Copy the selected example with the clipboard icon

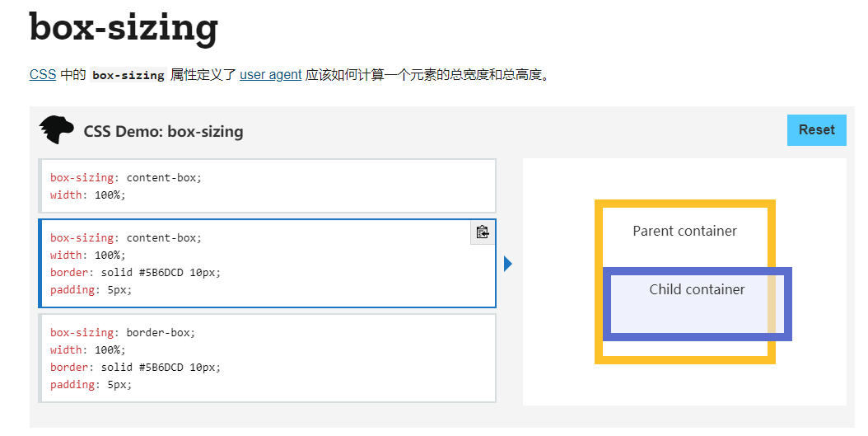point(483,232)
